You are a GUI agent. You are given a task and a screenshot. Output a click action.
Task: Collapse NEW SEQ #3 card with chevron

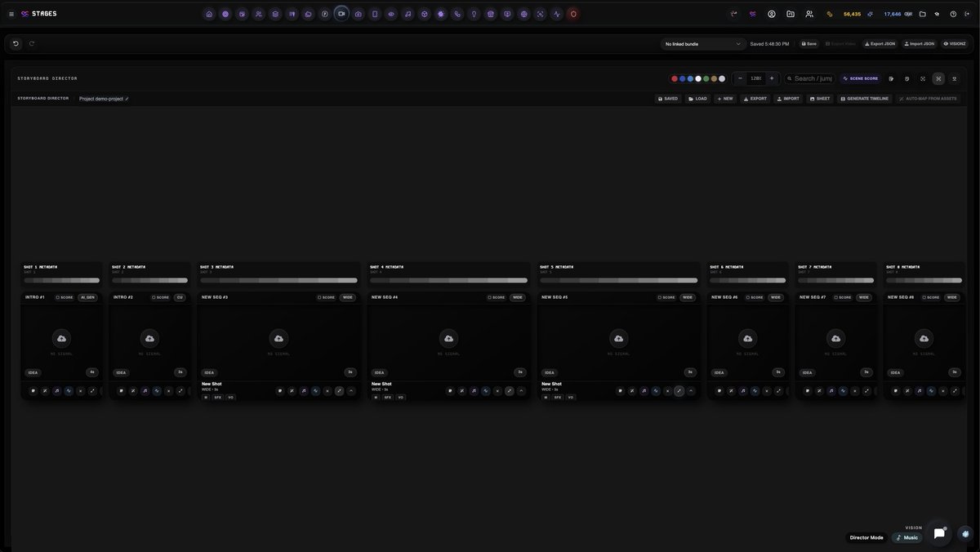click(x=351, y=390)
